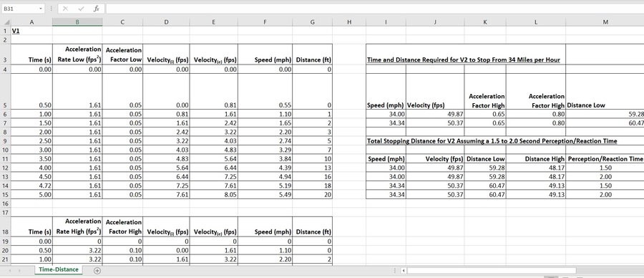Click the Perception/Reaction Time header cell
Image resolution: width=644 pixels, height=278 pixels.
click(605, 159)
